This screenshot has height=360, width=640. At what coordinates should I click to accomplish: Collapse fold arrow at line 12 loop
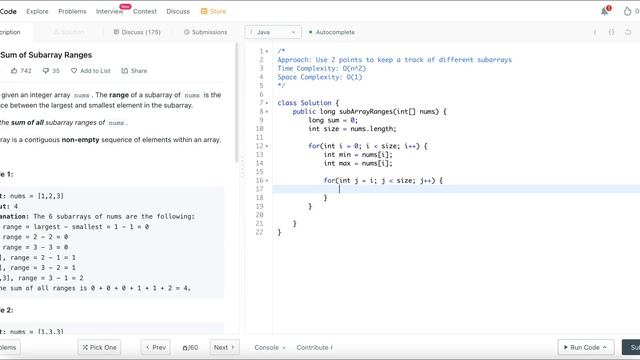click(x=267, y=146)
